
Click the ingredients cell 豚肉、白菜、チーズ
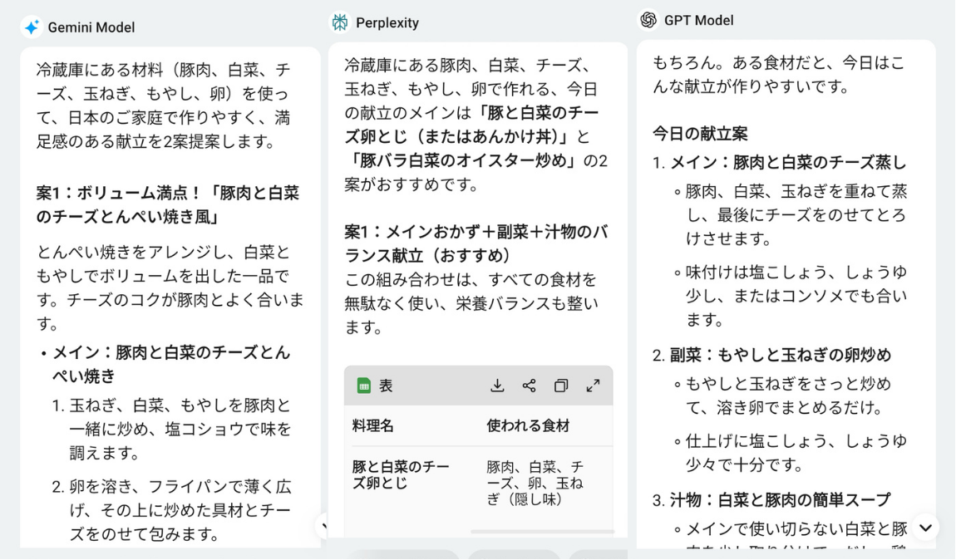535,484
